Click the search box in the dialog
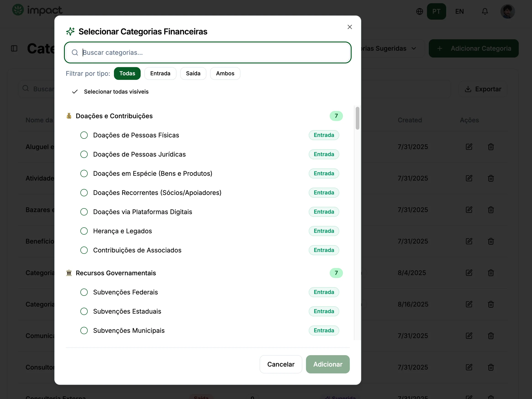The width and height of the screenshot is (532, 399). (208, 52)
